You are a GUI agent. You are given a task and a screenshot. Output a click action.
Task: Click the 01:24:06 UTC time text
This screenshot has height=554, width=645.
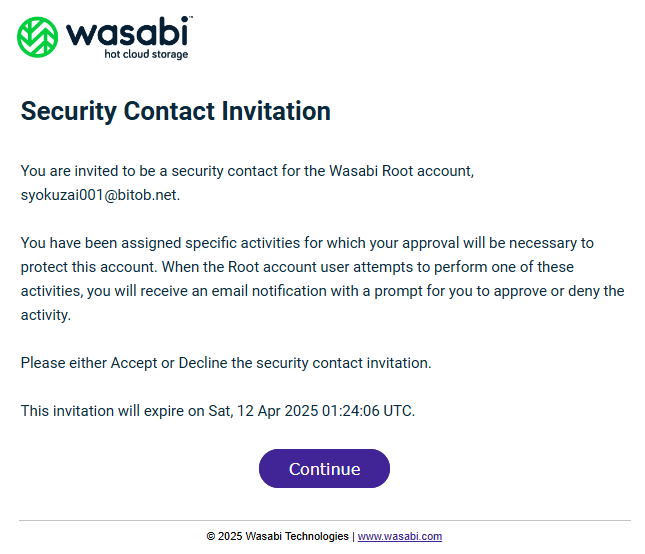(x=367, y=411)
